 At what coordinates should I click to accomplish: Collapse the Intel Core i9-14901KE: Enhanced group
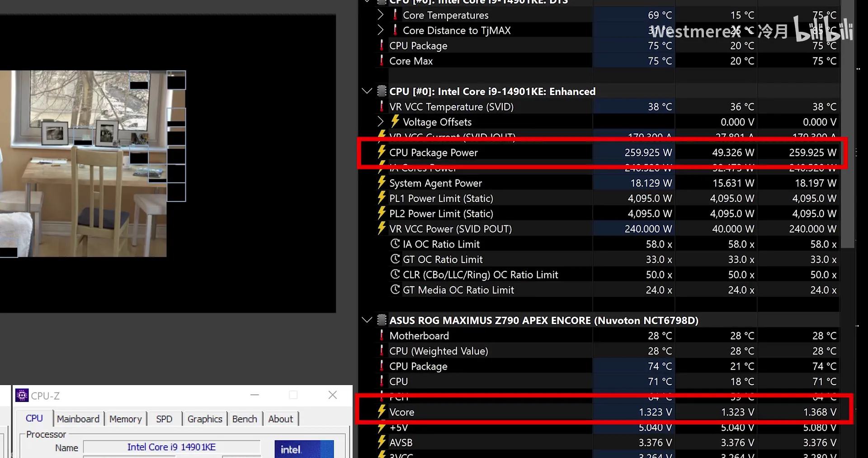coord(367,91)
